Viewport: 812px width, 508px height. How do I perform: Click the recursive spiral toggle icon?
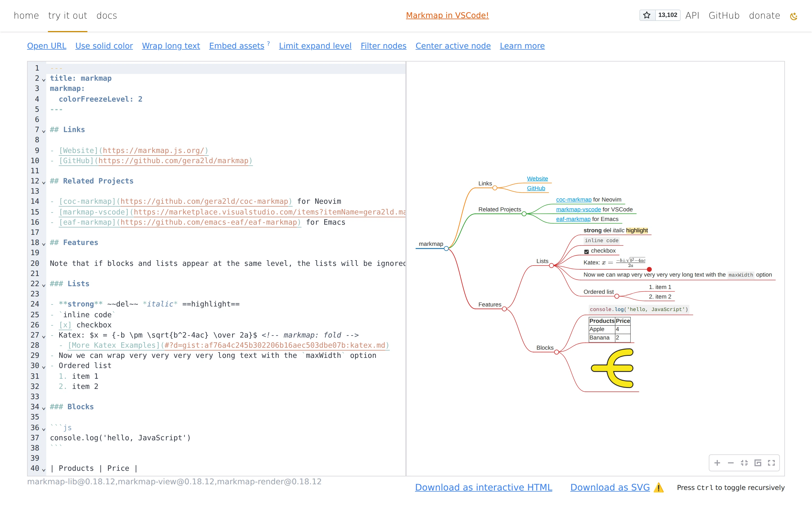tap(758, 463)
